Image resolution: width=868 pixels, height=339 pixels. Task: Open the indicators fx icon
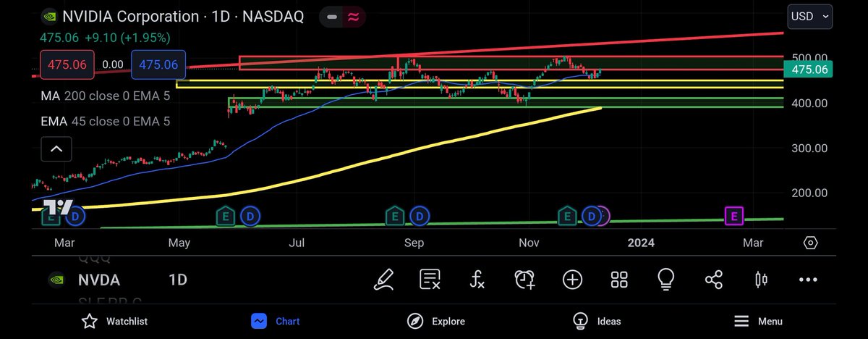pyautogui.click(x=477, y=279)
